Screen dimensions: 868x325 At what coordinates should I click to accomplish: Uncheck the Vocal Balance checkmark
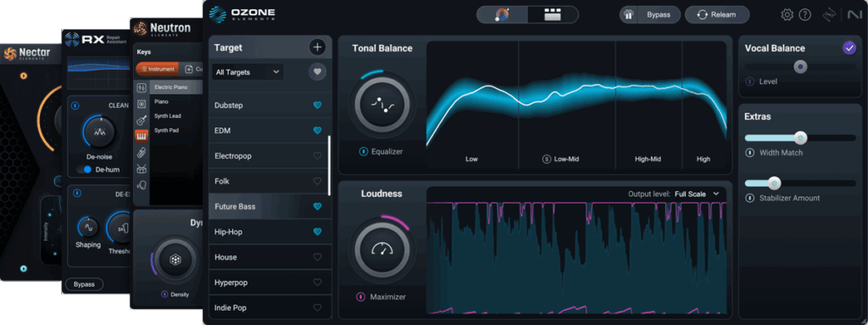click(x=849, y=48)
